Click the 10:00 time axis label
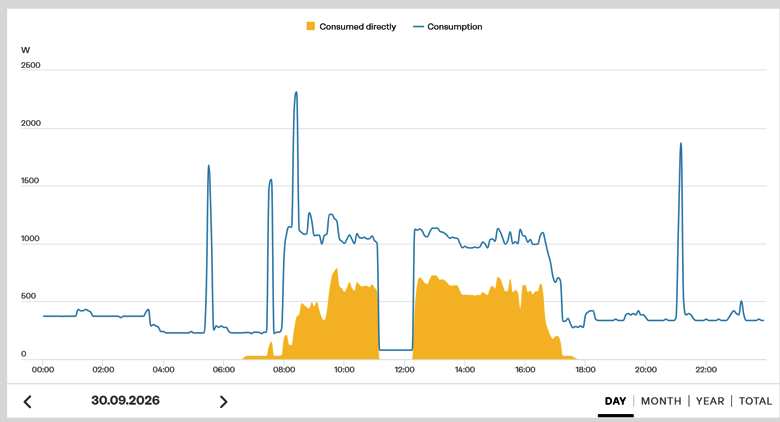The height and width of the screenshot is (422, 780). pos(344,370)
